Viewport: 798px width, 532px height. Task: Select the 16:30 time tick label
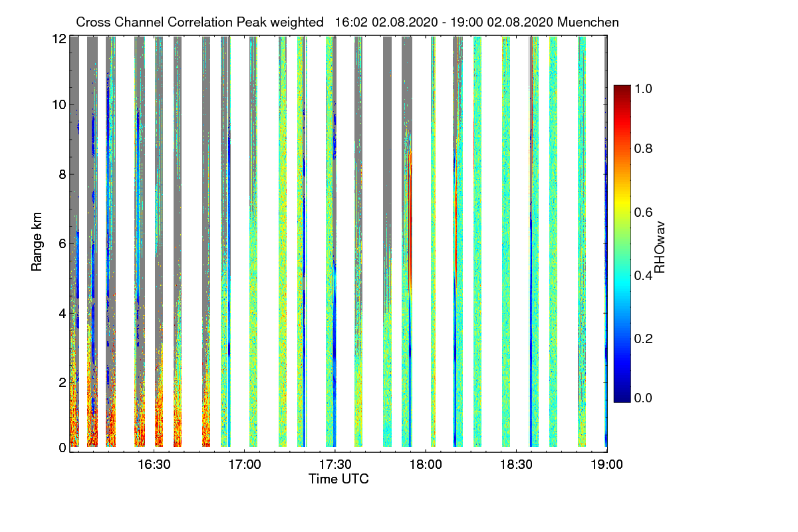point(154,464)
